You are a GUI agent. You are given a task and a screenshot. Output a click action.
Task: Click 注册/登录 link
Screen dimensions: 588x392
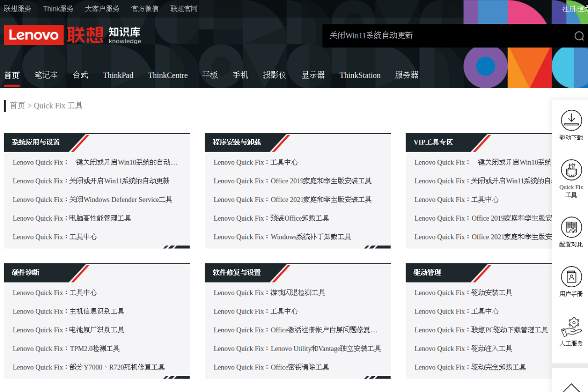(x=575, y=9)
